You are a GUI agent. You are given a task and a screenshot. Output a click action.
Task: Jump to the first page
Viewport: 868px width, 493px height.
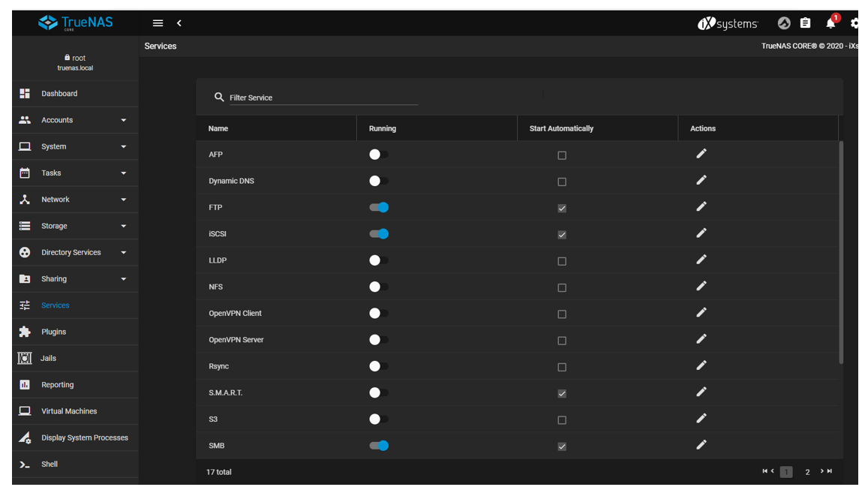(765, 470)
